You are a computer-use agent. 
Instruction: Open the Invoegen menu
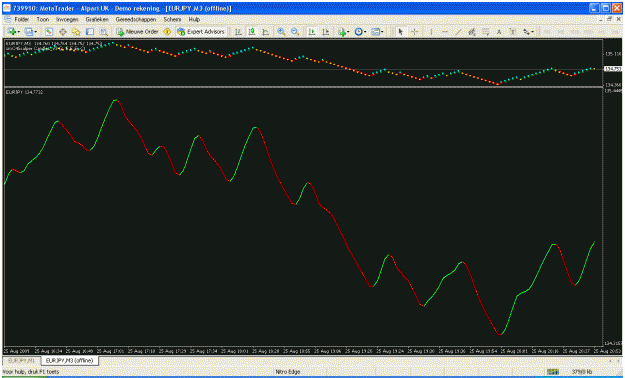(x=67, y=19)
